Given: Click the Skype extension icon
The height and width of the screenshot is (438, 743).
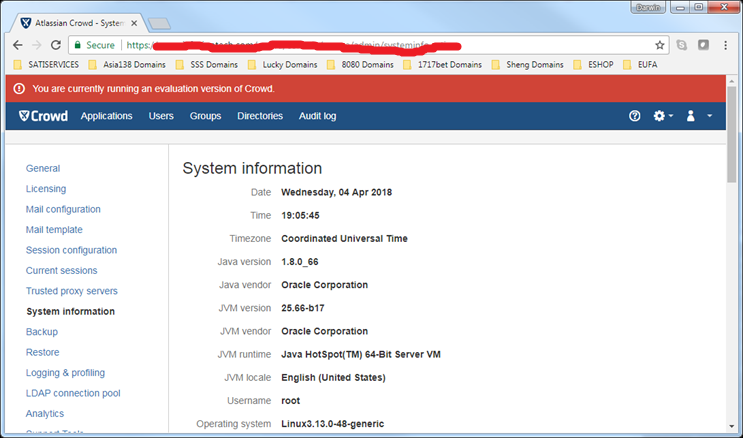Looking at the screenshot, I should [681, 45].
